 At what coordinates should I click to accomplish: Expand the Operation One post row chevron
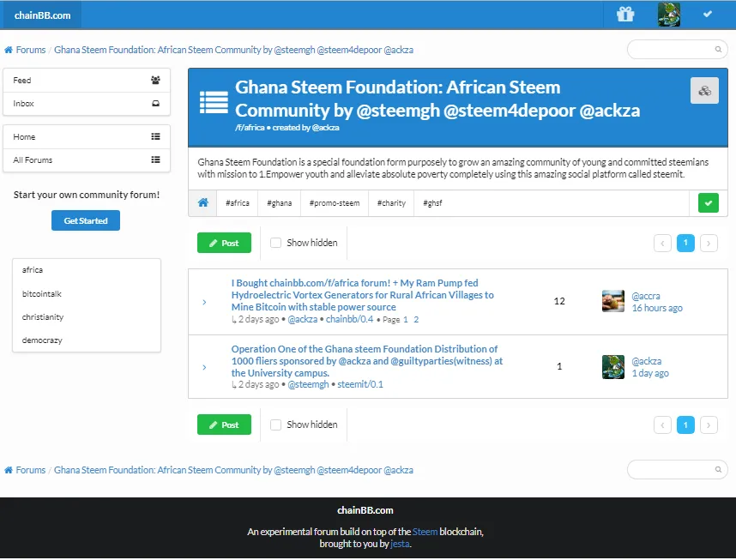coord(204,367)
